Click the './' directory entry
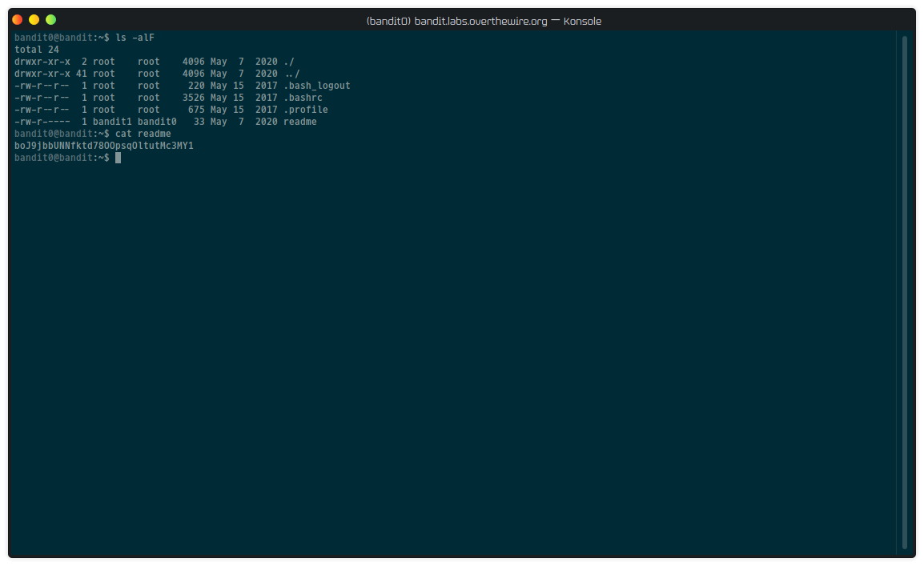The height and width of the screenshot is (566, 924). point(289,62)
